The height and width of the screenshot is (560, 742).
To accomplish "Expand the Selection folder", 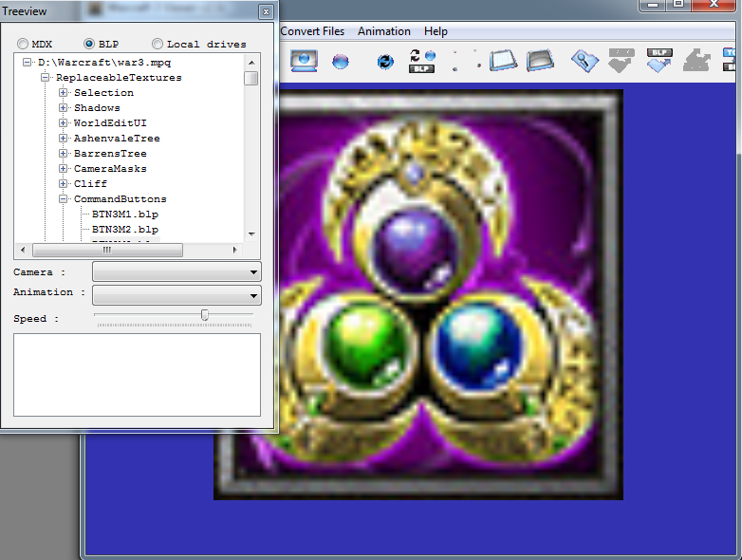I will (63, 92).
